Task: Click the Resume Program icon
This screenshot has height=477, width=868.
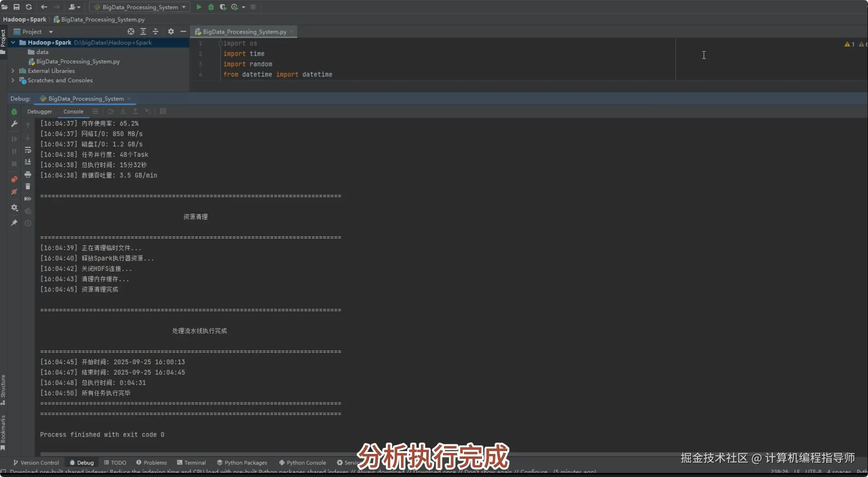Action: point(14,139)
